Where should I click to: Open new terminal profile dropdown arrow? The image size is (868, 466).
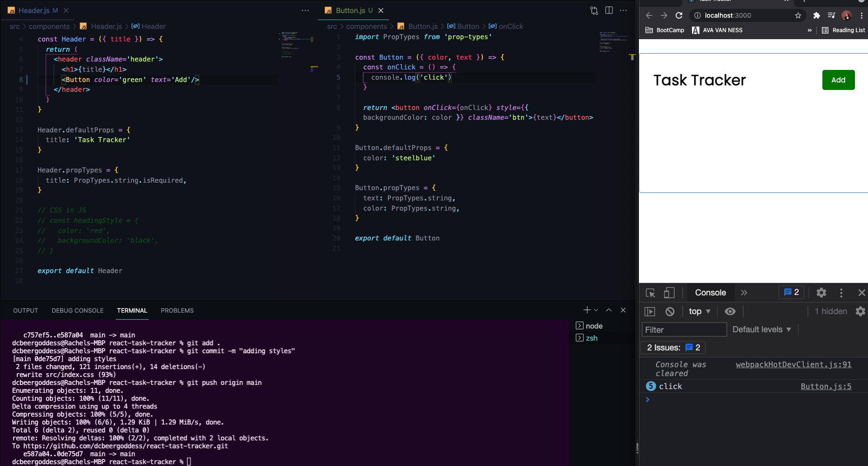click(x=596, y=310)
